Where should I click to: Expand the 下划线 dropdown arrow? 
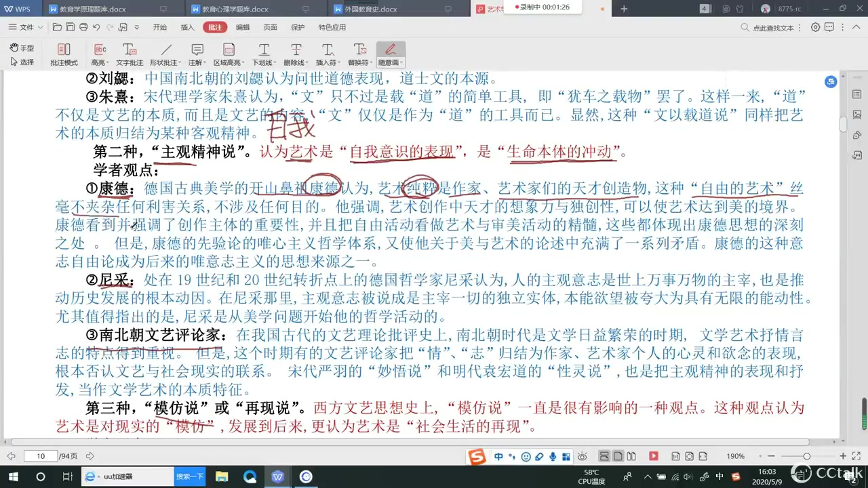[x=276, y=62]
